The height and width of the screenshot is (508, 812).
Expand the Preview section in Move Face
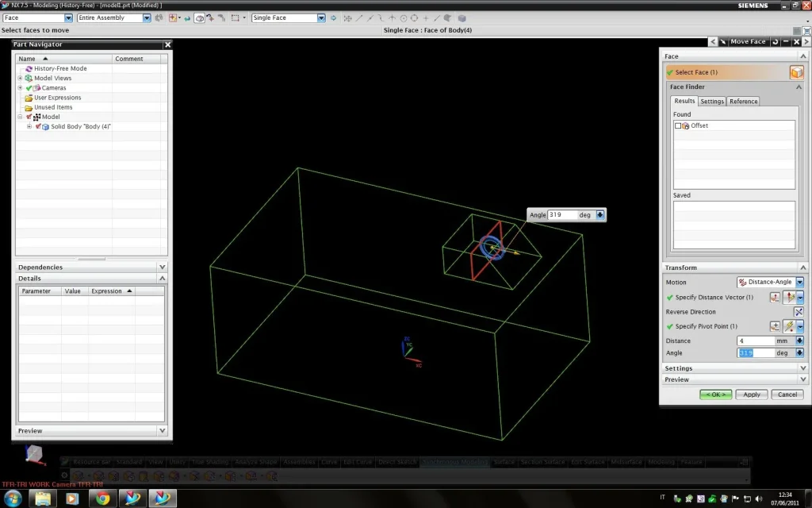(x=803, y=379)
